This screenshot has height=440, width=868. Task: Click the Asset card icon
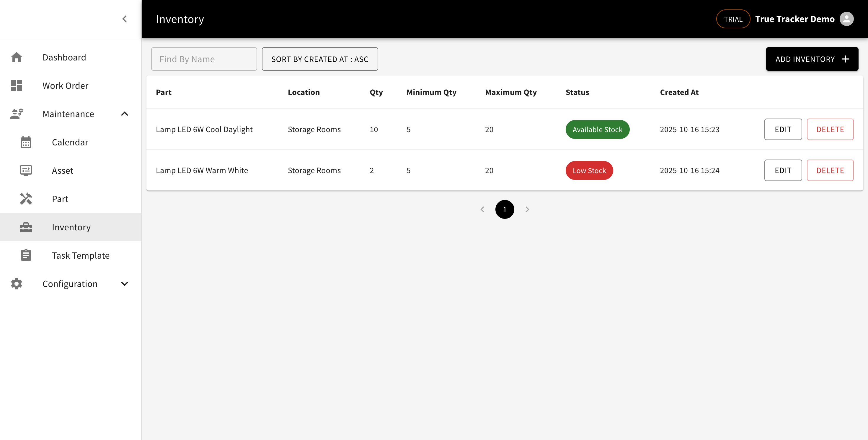[x=26, y=170]
